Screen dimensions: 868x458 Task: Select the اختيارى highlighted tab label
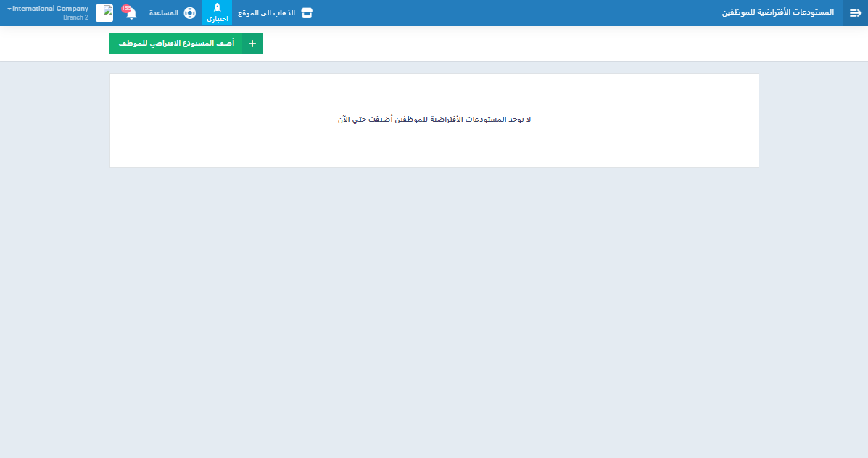[217, 19]
